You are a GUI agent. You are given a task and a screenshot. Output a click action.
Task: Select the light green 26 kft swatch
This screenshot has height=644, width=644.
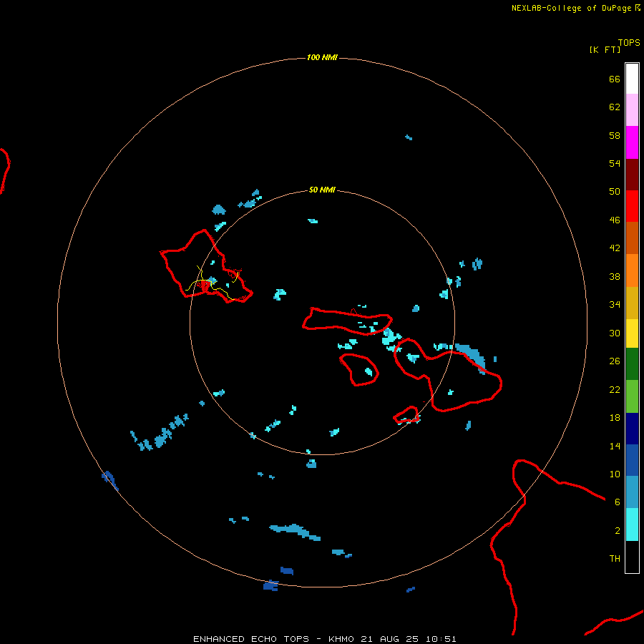[632, 396]
